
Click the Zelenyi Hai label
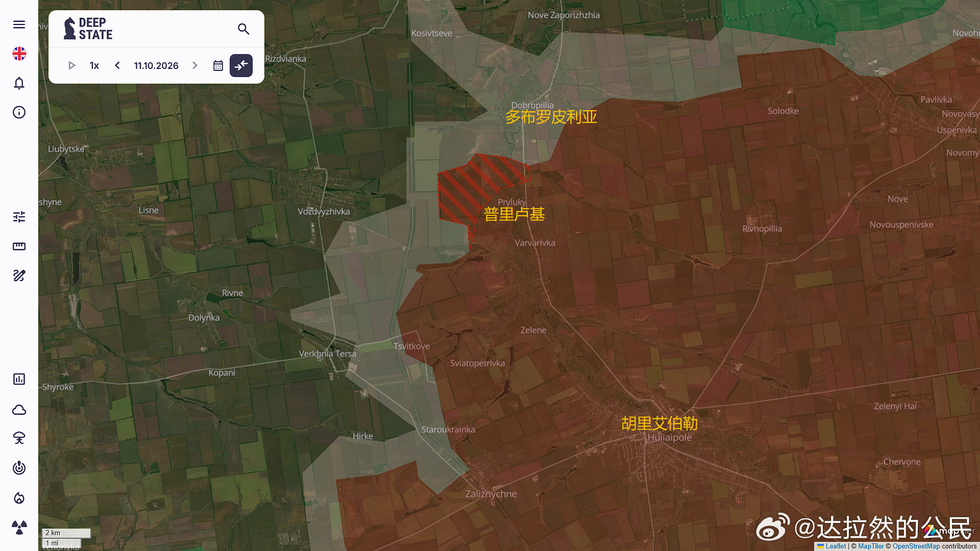click(x=895, y=407)
